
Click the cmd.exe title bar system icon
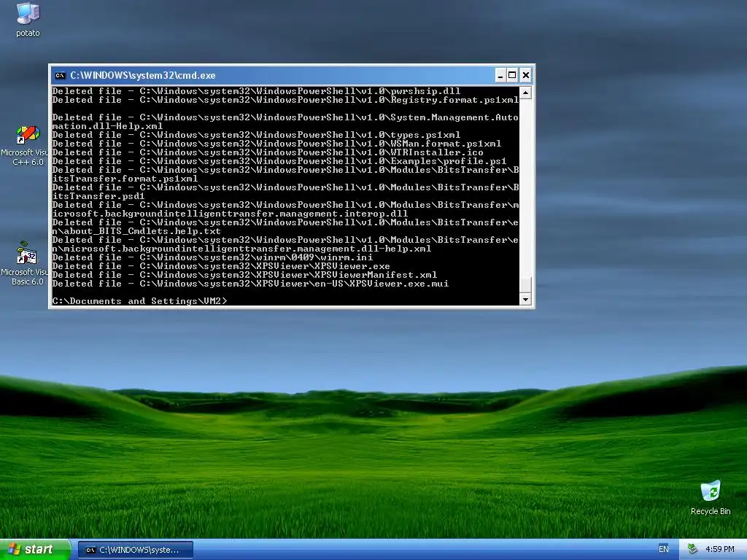[60, 75]
